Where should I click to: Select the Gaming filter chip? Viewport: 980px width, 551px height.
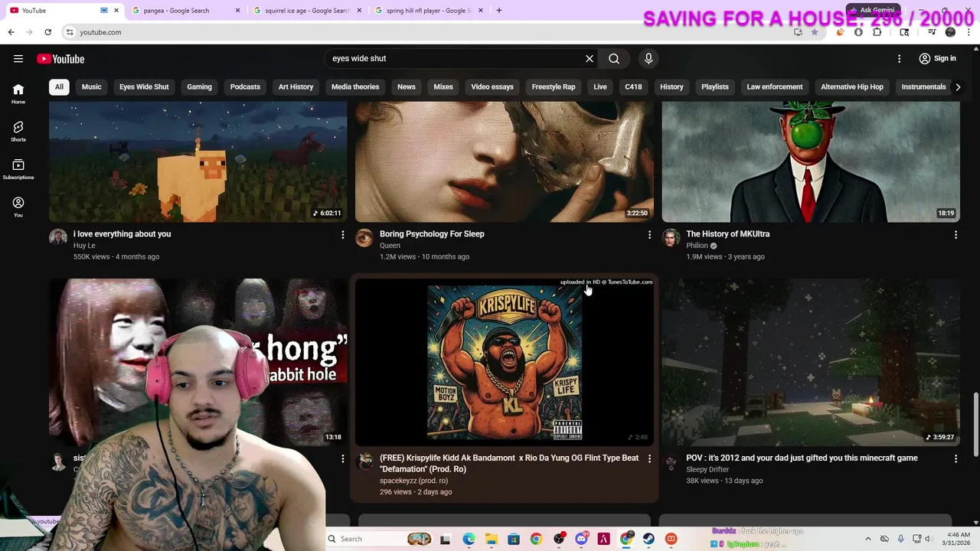pos(199,86)
